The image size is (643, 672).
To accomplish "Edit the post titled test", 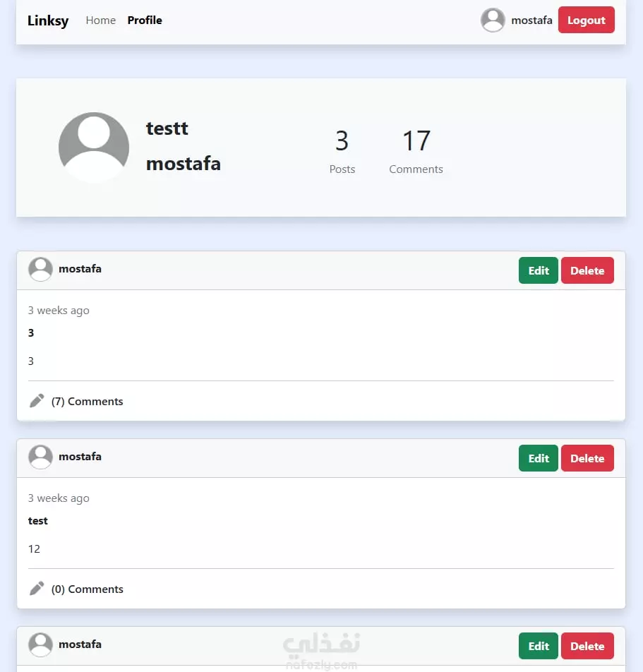I will (x=539, y=458).
